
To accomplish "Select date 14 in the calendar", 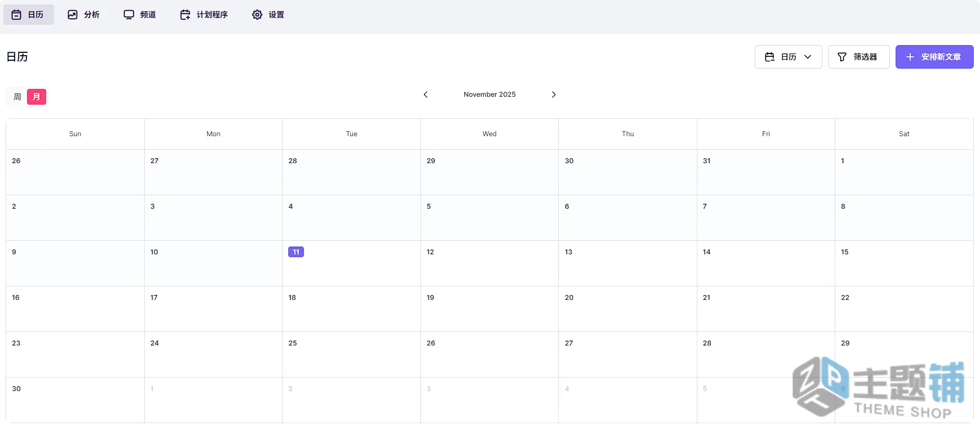I will coord(766,263).
